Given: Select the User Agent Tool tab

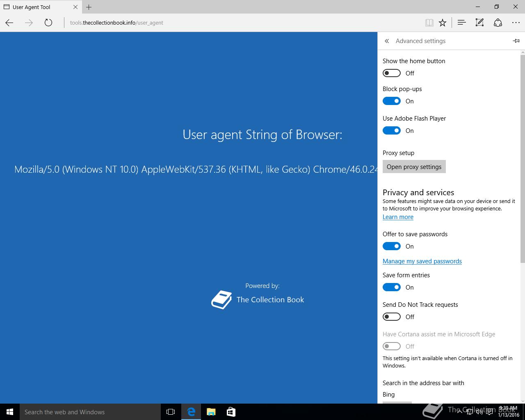Looking at the screenshot, I should [41, 7].
